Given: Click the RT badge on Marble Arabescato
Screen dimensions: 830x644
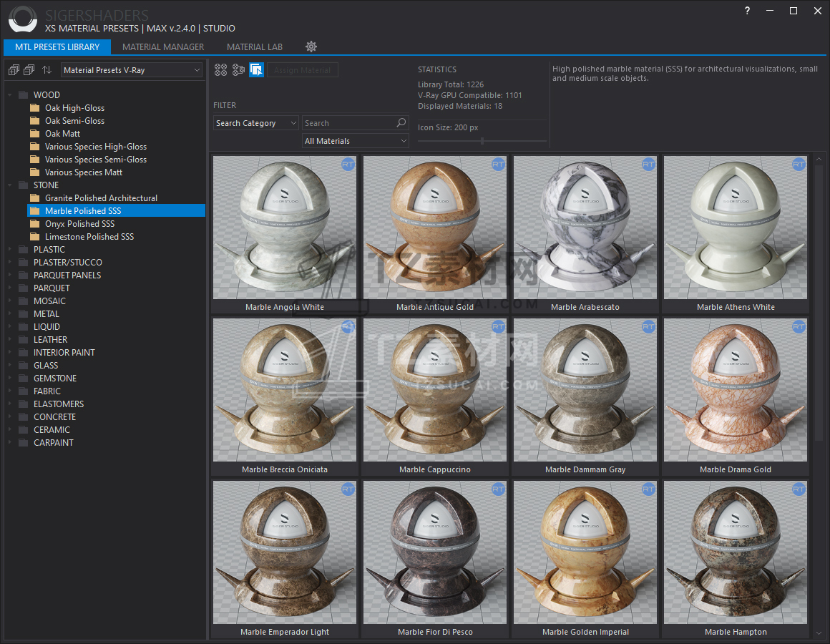Looking at the screenshot, I should tap(648, 165).
